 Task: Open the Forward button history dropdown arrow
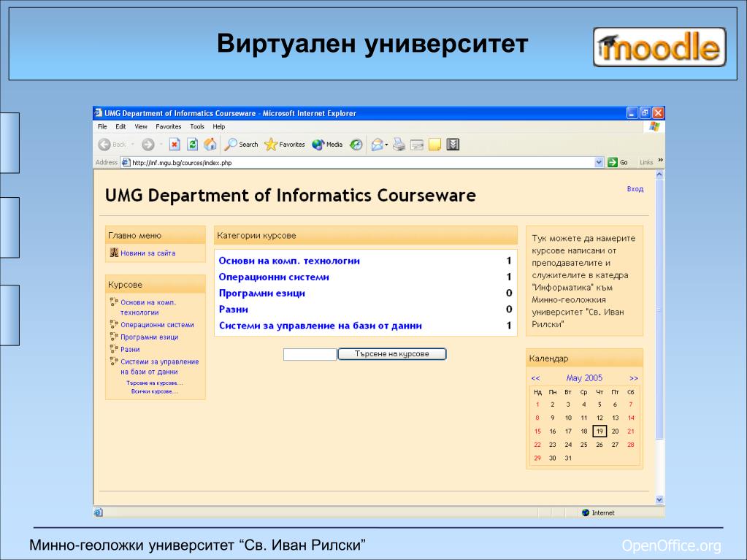pyautogui.click(x=161, y=145)
